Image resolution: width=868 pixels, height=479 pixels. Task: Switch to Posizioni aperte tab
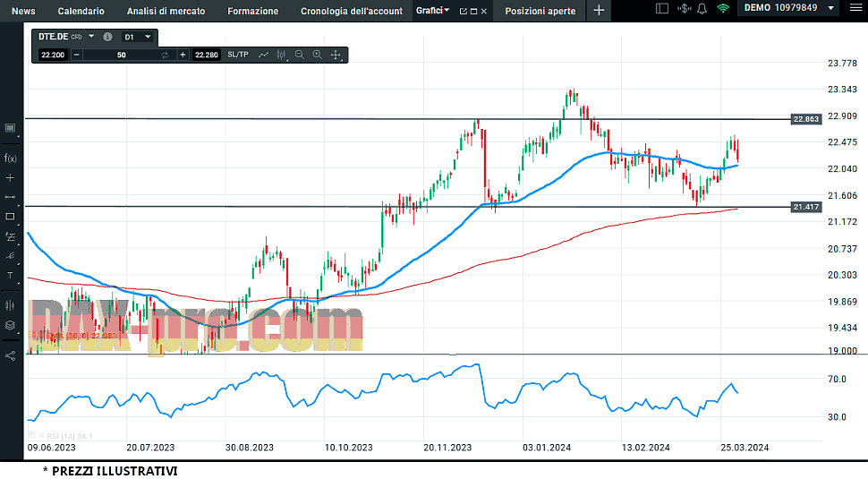(x=540, y=11)
